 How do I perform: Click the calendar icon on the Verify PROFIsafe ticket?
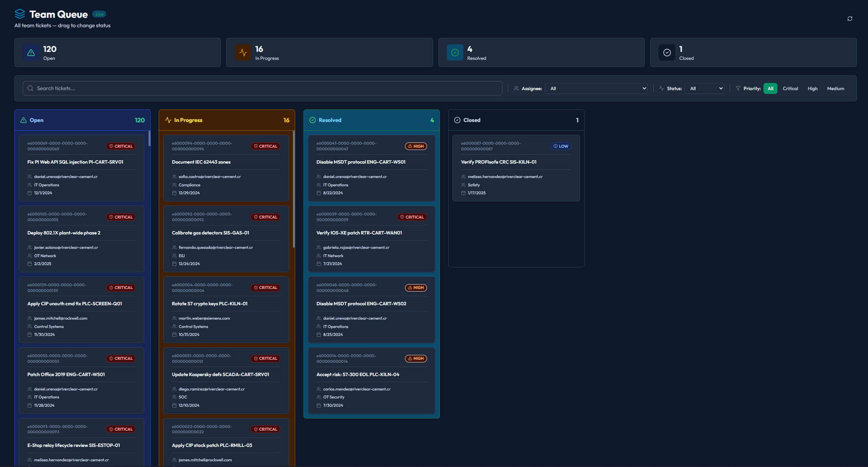pos(463,193)
